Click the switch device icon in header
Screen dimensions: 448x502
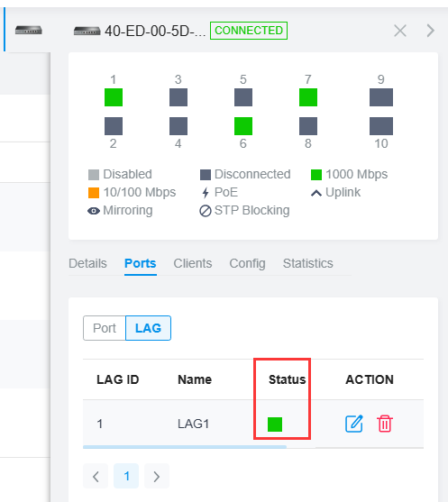pyautogui.click(x=87, y=31)
